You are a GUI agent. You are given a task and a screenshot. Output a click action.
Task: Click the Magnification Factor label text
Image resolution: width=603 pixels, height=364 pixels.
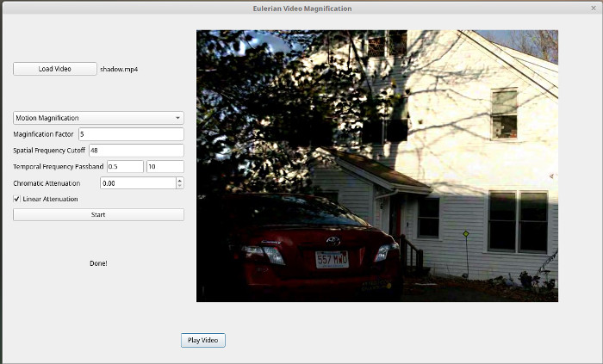pos(44,134)
